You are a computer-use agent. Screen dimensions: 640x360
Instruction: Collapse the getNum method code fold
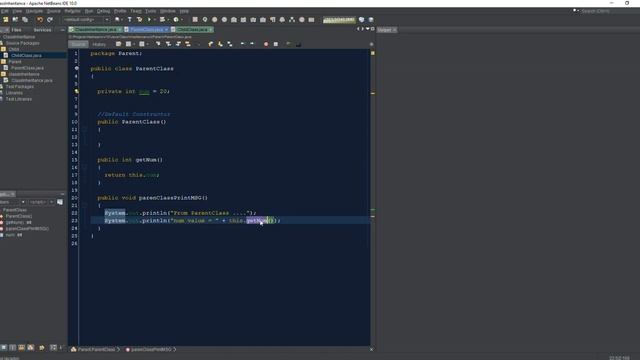(85, 167)
